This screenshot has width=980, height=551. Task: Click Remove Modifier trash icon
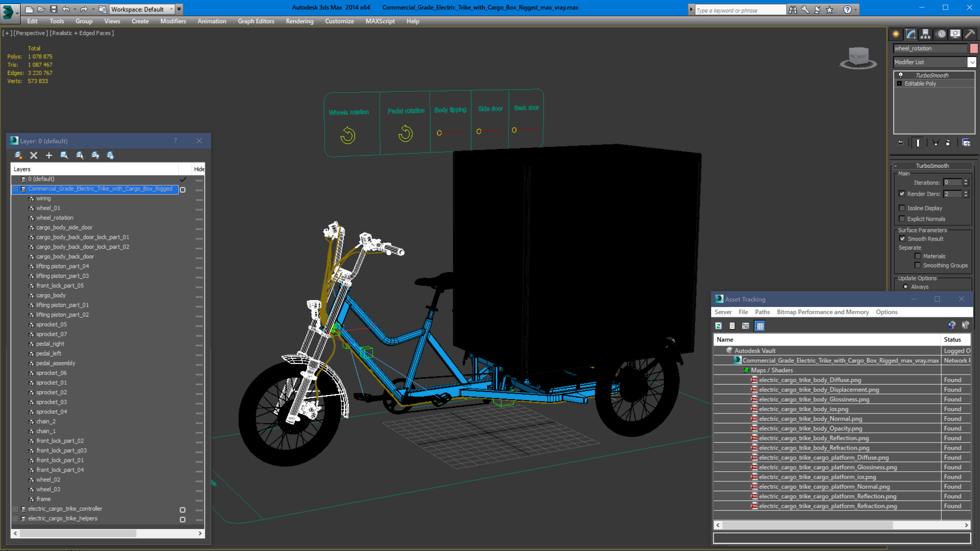pyautogui.click(x=948, y=143)
